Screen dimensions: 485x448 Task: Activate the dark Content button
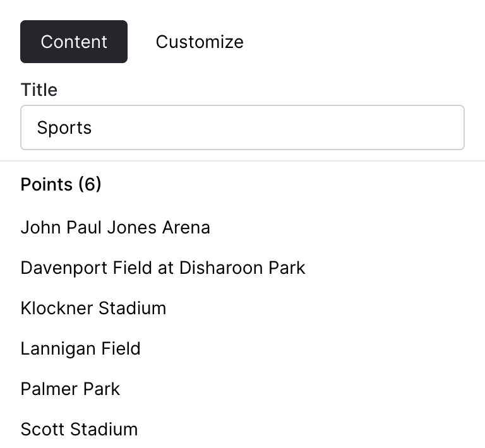[74, 42]
